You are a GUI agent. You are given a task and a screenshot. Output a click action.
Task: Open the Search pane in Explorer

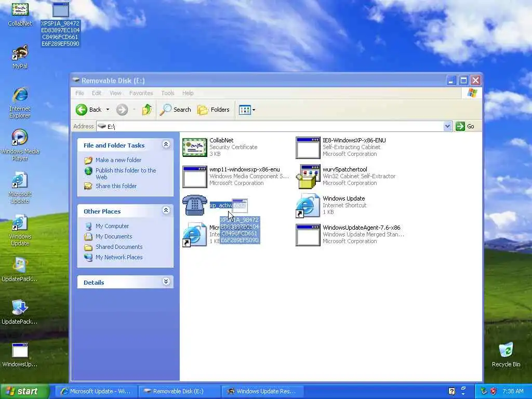pos(176,110)
